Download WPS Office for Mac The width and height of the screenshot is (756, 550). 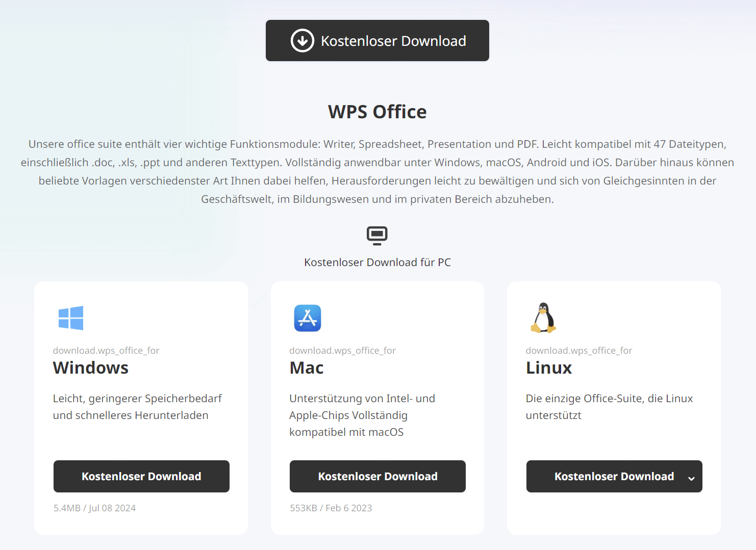(377, 476)
